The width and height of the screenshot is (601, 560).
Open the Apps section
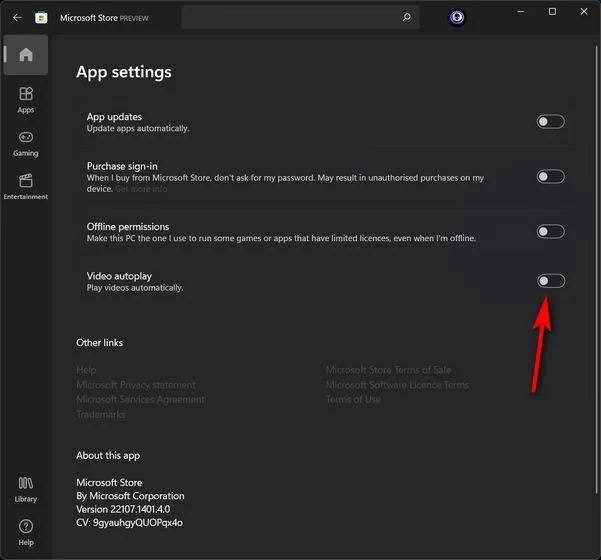(x=26, y=100)
